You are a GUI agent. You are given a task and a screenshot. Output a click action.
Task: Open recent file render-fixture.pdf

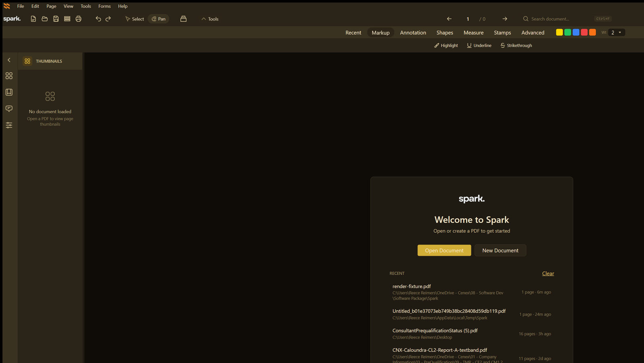(472, 292)
